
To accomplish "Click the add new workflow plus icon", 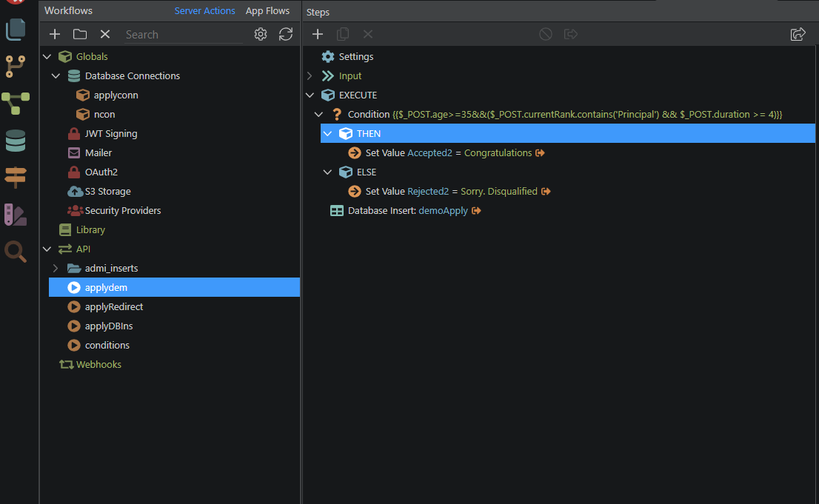I will pyautogui.click(x=55, y=34).
